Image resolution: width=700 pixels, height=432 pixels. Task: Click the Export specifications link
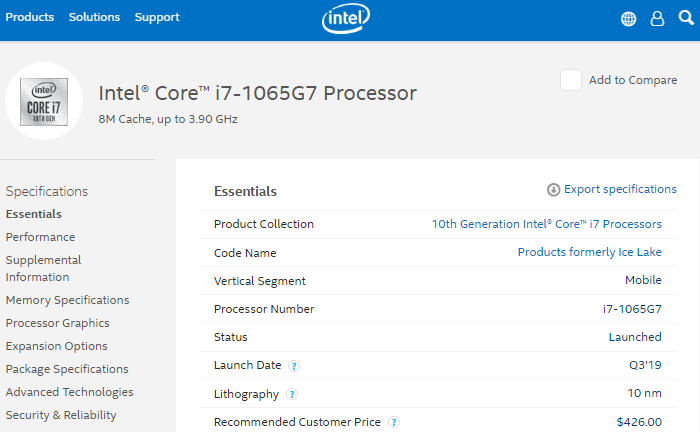pyautogui.click(x=620, y=189)
